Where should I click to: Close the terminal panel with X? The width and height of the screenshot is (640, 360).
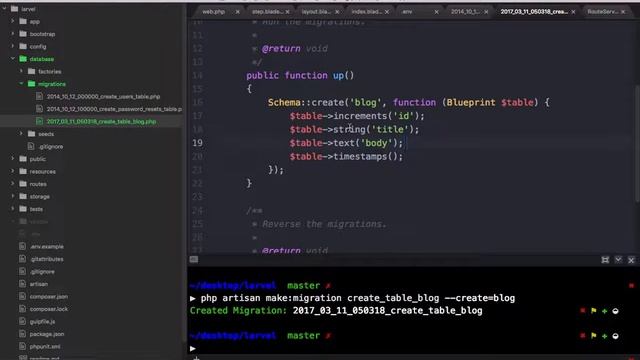pyautogui.click(x=631, y=260)
